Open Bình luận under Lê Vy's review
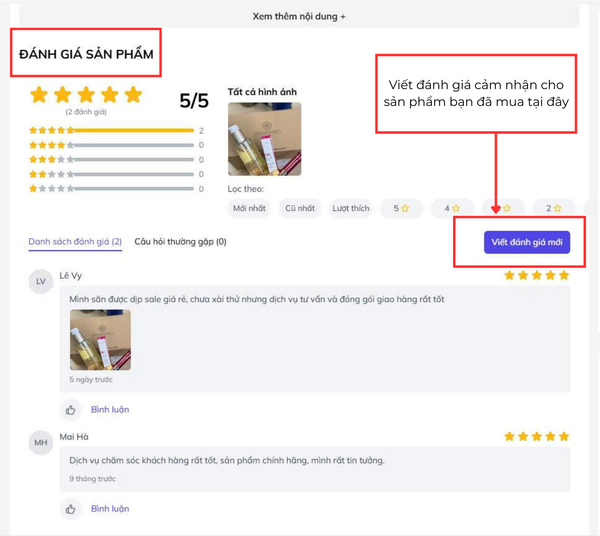The width and height of the screenshot is (600, 536). (110, 410)
